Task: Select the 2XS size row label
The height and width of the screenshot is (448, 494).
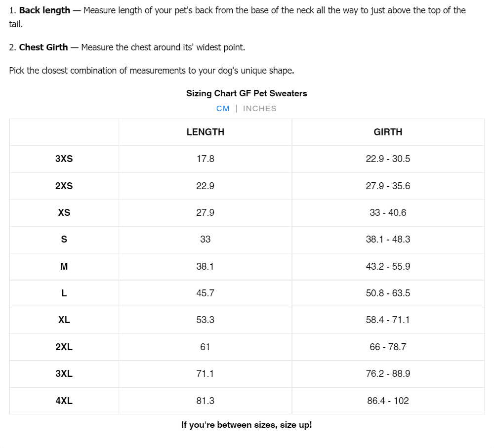Action: point(64,186)
